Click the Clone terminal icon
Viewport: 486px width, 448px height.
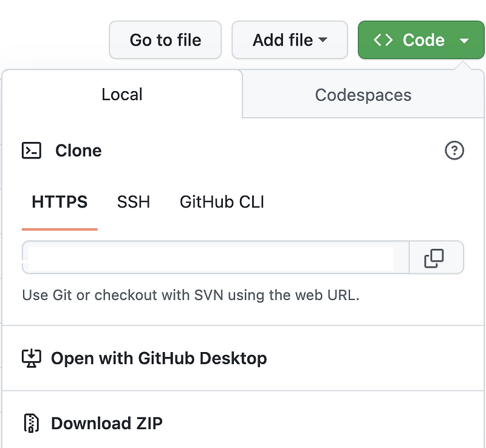[31, 151]
